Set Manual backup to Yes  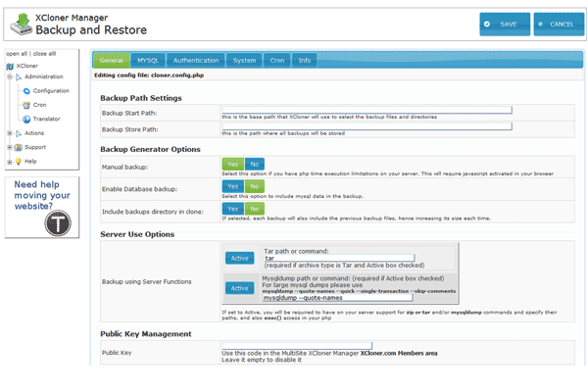(x=232, y=164)
